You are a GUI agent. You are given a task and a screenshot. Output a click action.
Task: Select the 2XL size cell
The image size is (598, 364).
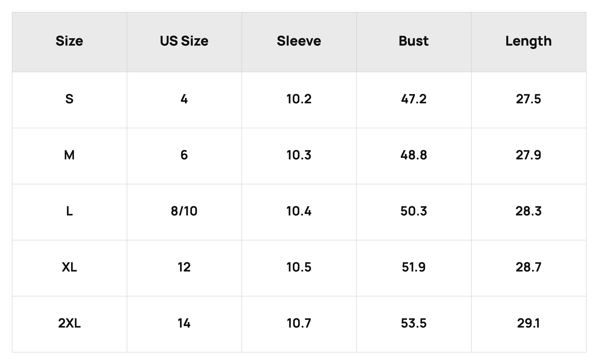pyautogui.click(x=69, y=324)
